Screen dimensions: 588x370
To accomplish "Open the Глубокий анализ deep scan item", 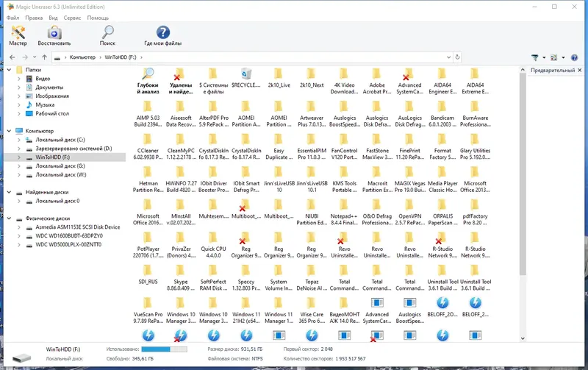I will (148, 81).
